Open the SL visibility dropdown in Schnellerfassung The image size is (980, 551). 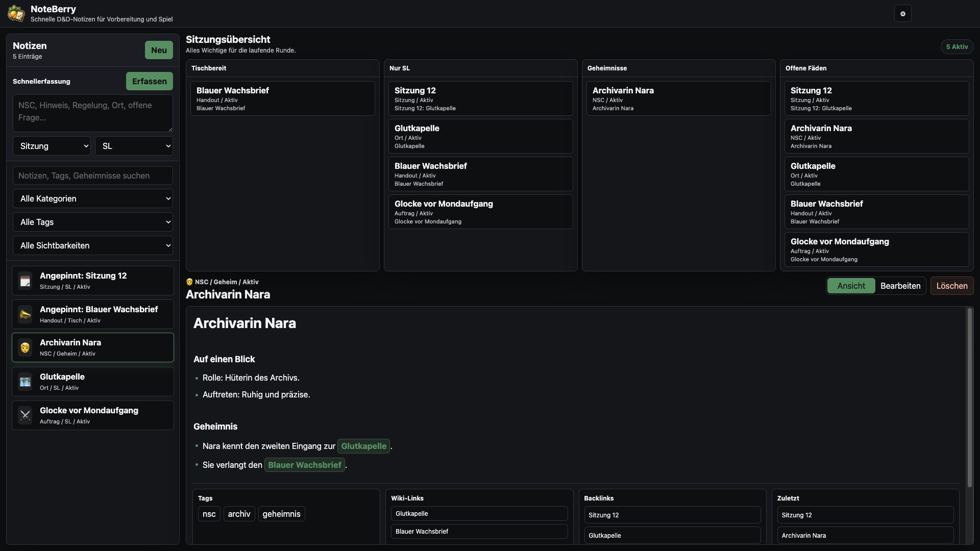(134, 146)
